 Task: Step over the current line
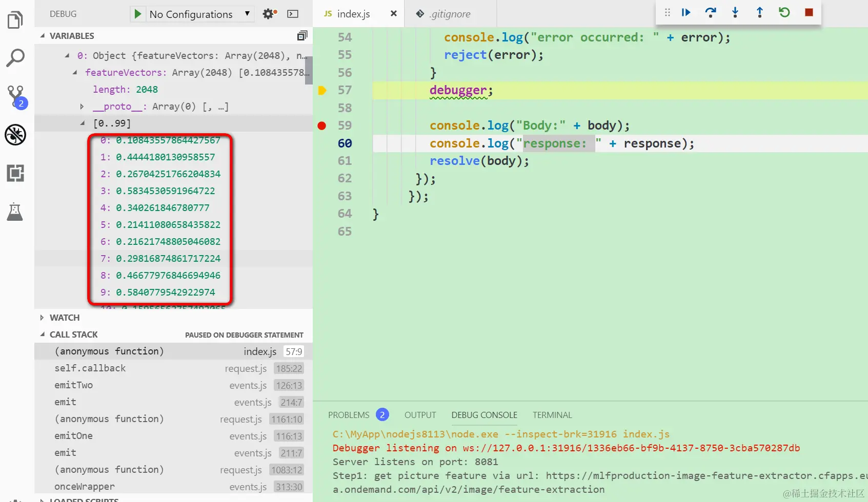(711, 12)
